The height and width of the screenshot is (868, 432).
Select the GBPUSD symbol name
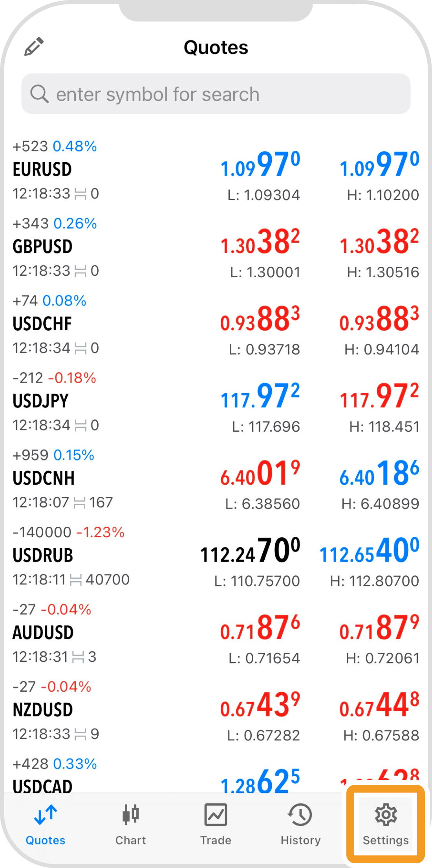(x=42, y=247)
